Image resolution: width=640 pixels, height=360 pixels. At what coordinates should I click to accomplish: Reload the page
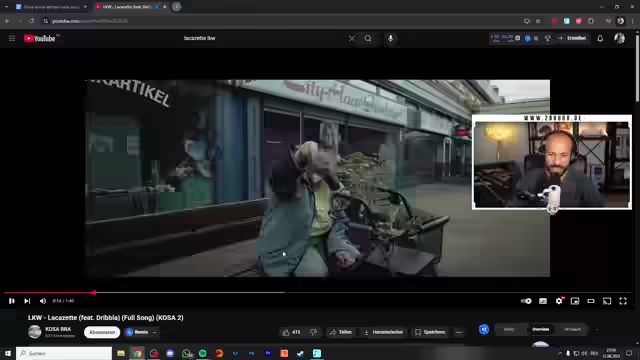(31, 21)
